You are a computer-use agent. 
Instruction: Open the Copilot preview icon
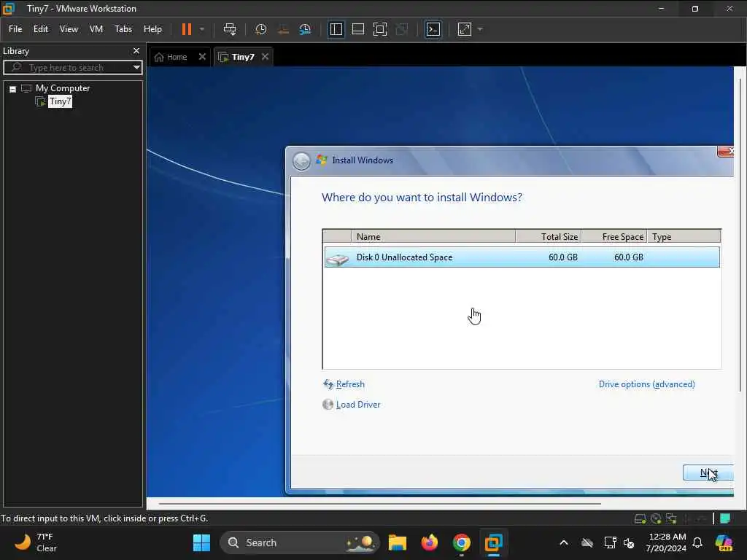[x=724, y=542]
